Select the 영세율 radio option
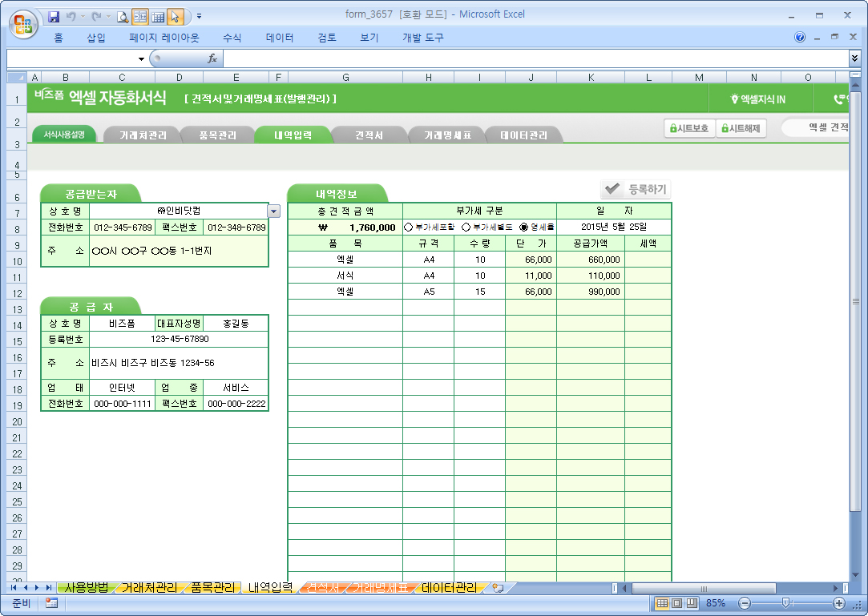Image resolution: width=868 pixels, height=616 pixels. (x=524, y=227)
